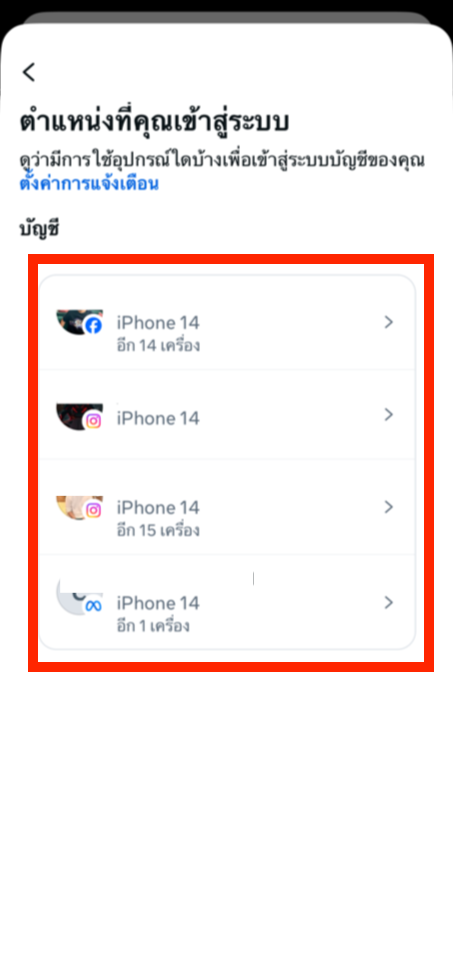Tap the Instagram badge on the dark avatar
Image resolution: width=453 pixels, height=980 pixels.
pyautogui.click(x=93, y=421)
